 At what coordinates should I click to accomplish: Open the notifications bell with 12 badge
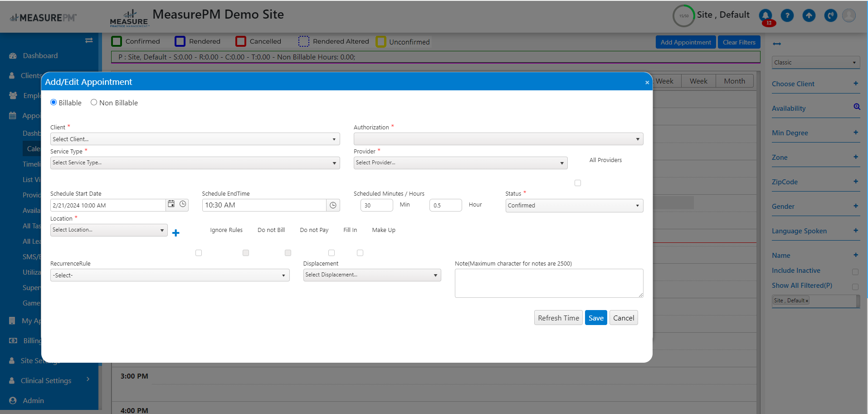(766, 16)
